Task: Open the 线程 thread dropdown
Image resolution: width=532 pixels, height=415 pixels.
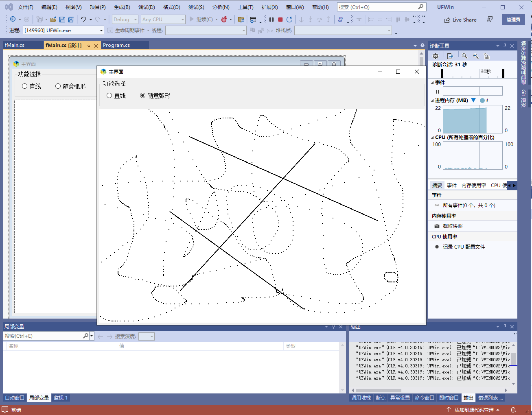Action: click(206, 30)
